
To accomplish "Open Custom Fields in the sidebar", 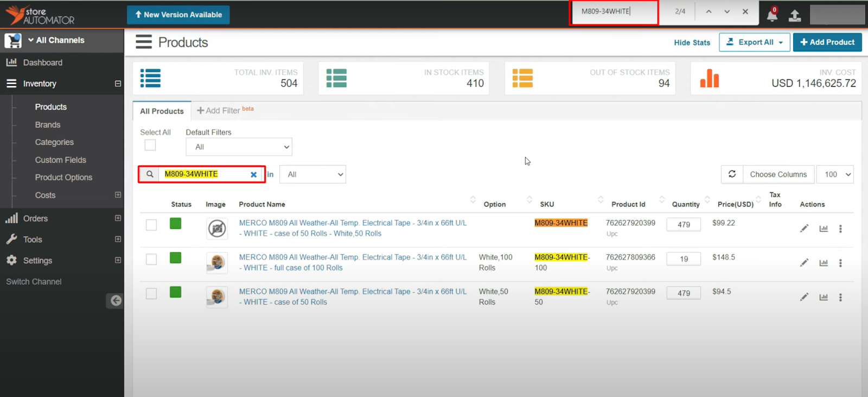I will pos(61,160).
